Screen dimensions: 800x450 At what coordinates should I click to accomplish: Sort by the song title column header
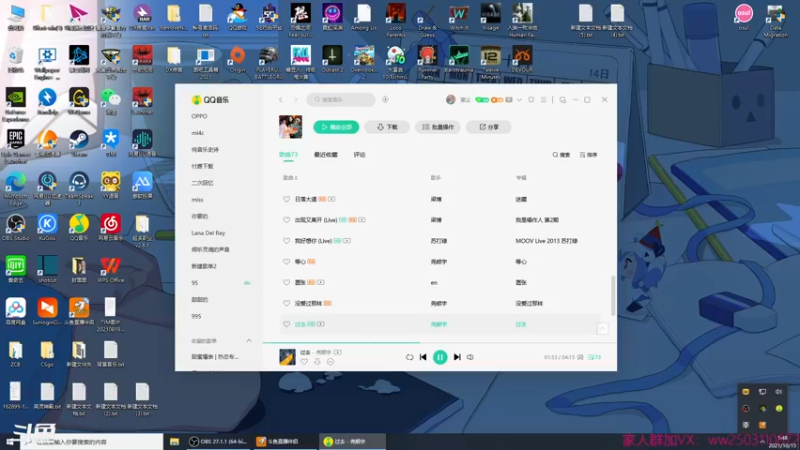click(x=290, y=178)
